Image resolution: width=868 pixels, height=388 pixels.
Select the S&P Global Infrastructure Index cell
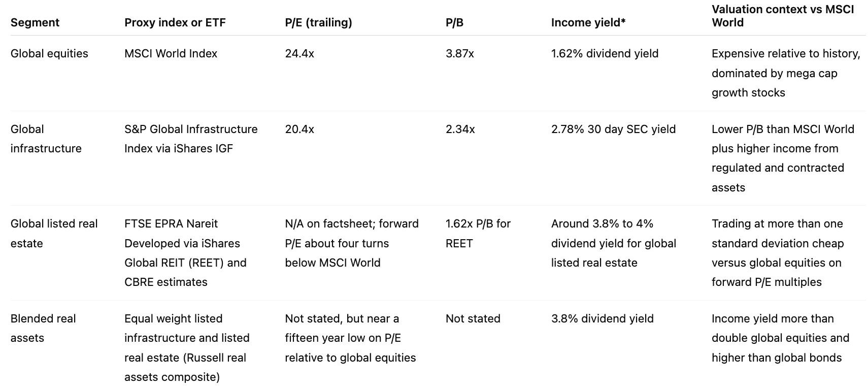click(191, 139)
